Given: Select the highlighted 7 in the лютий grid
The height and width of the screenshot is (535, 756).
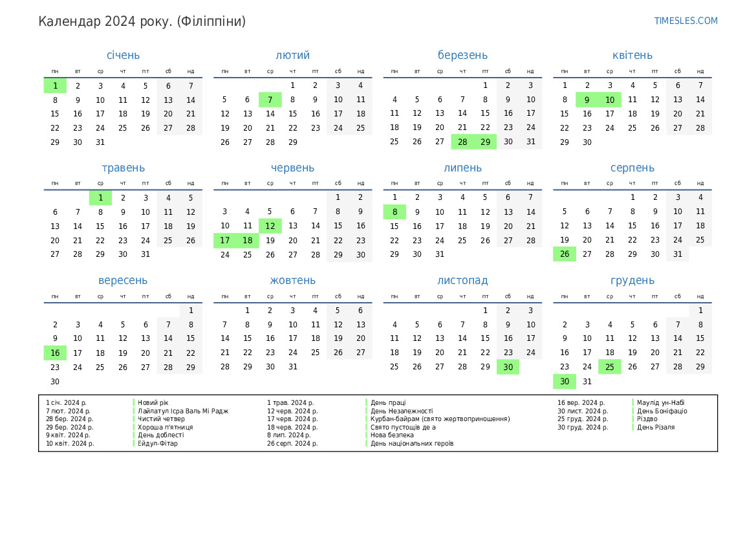Looking at the screenshot, I should point(270,100).
